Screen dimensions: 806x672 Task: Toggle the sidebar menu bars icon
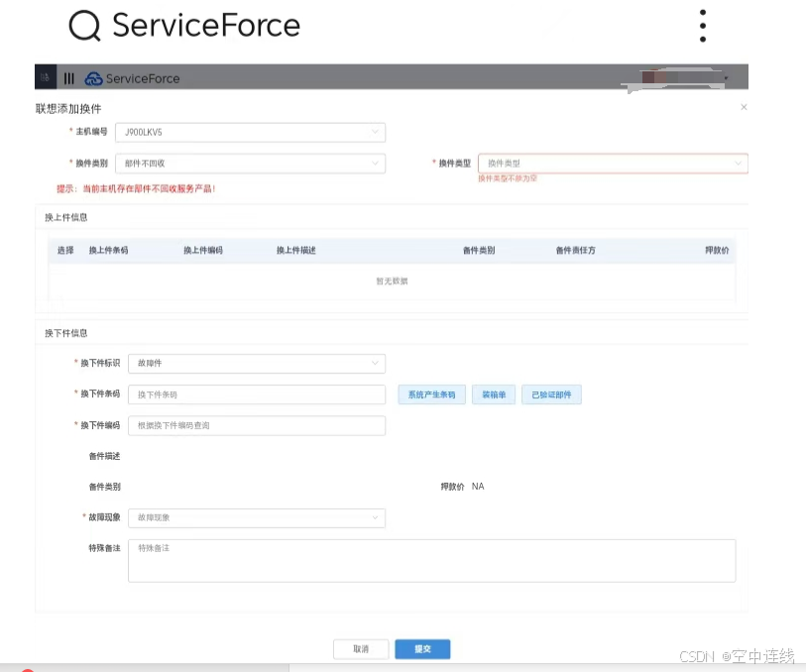(x=68, y=78)
